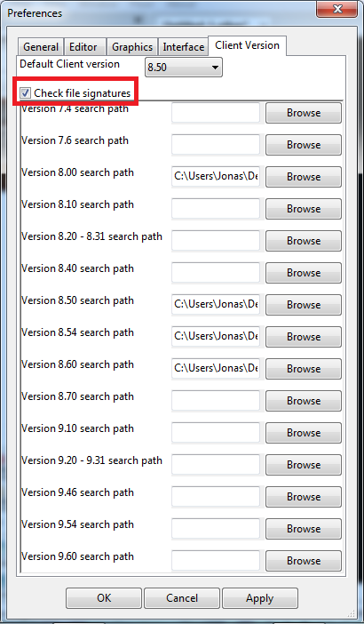The height and width of the screenshot is (624, 364).
Task: Click Browse for Version 9.46 search path
Action: pyautogui.click(x=304, y=497)
